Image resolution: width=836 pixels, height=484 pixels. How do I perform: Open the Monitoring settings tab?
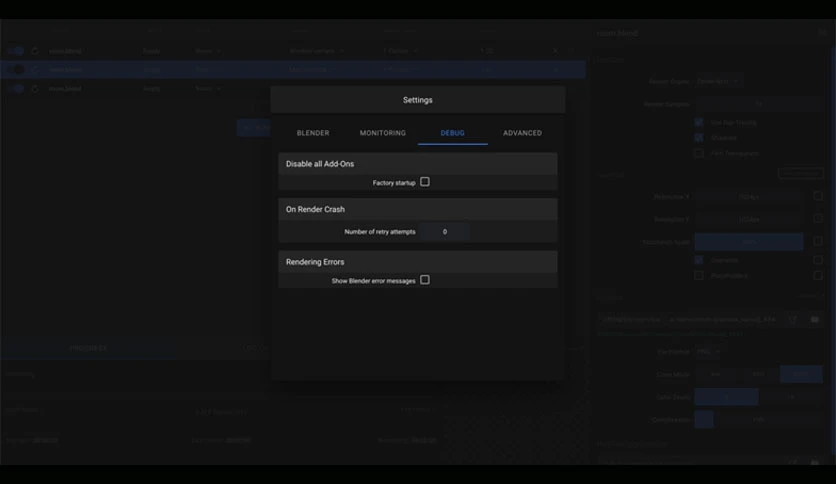[x=383, y=133]
